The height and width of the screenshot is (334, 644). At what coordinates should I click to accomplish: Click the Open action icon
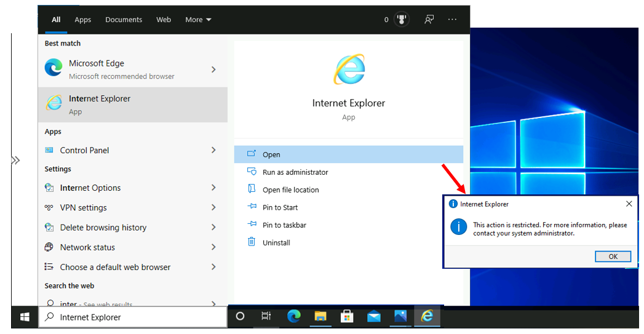click(x=252, y=154)
